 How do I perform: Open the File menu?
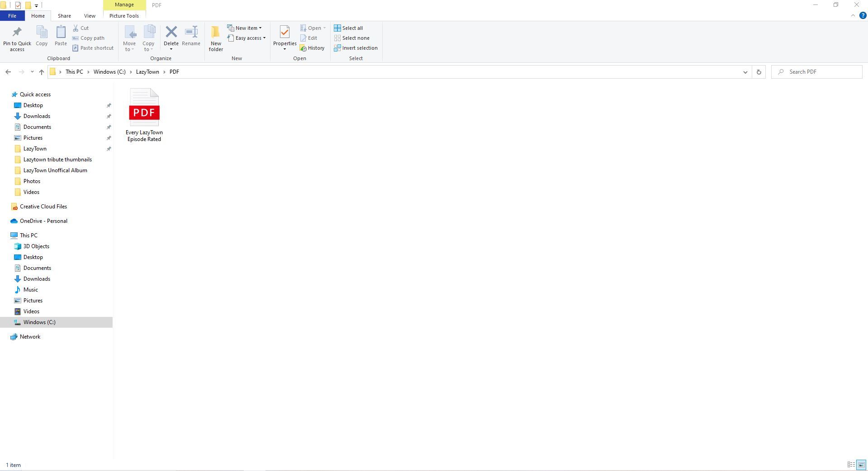12,16
